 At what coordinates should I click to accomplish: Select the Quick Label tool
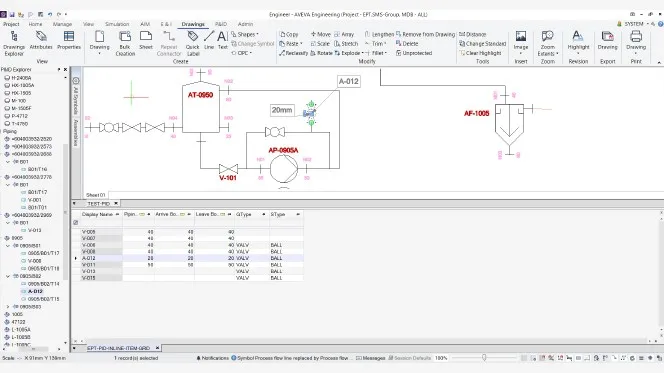[x=192, y=43]
